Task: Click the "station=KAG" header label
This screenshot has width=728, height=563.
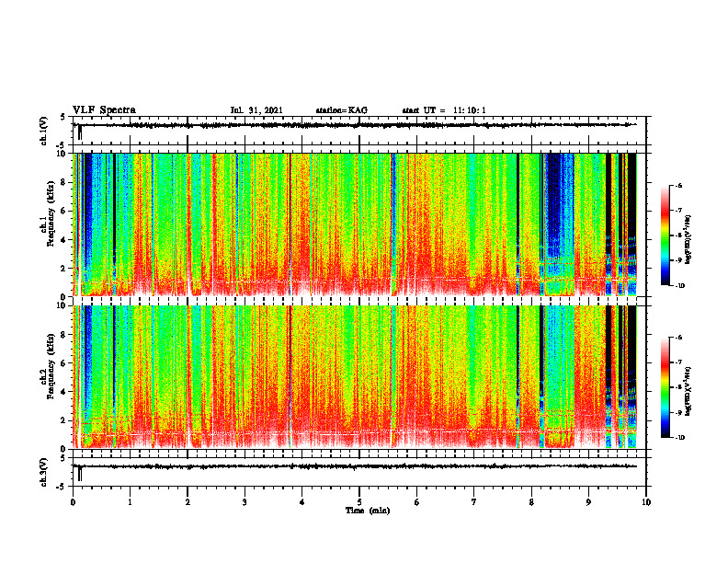Action: [341, 110]
